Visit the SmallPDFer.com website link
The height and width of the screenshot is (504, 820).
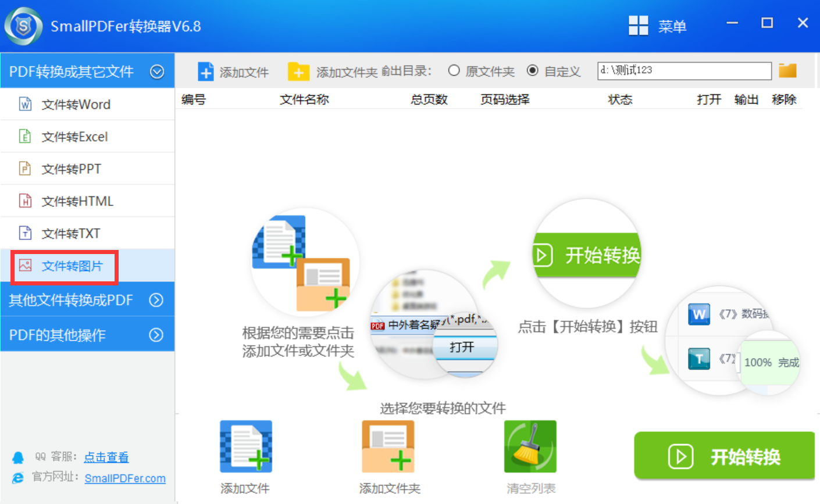tap(125, 478)
